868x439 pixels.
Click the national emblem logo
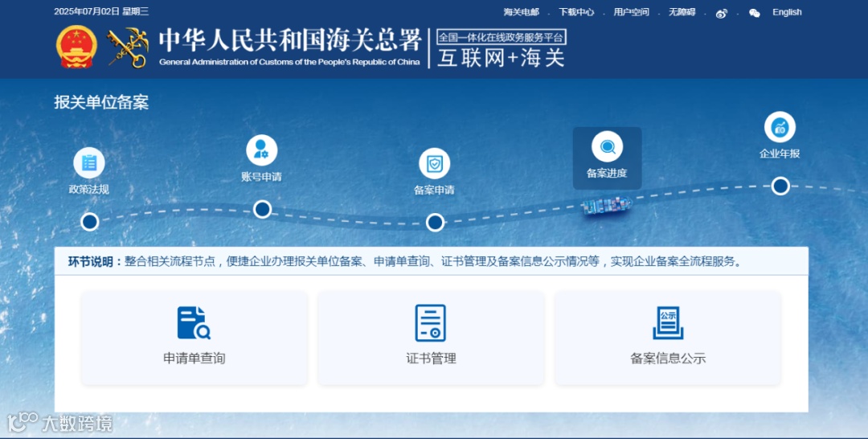pos(77,47)
